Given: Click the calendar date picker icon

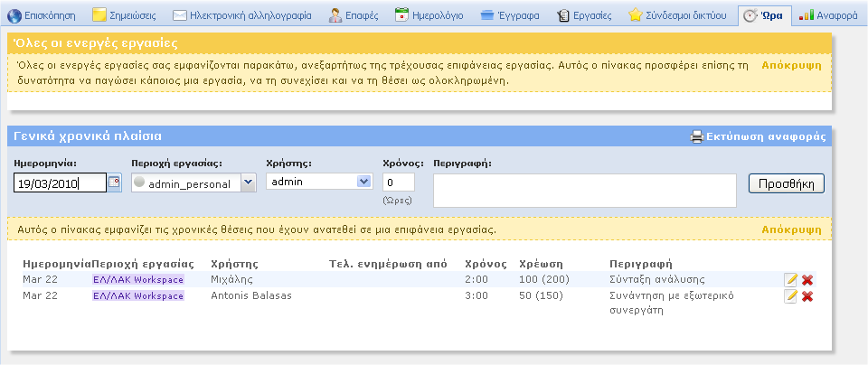Looking at the screenshot, I should pyautogui.click(x=114, y=182).
